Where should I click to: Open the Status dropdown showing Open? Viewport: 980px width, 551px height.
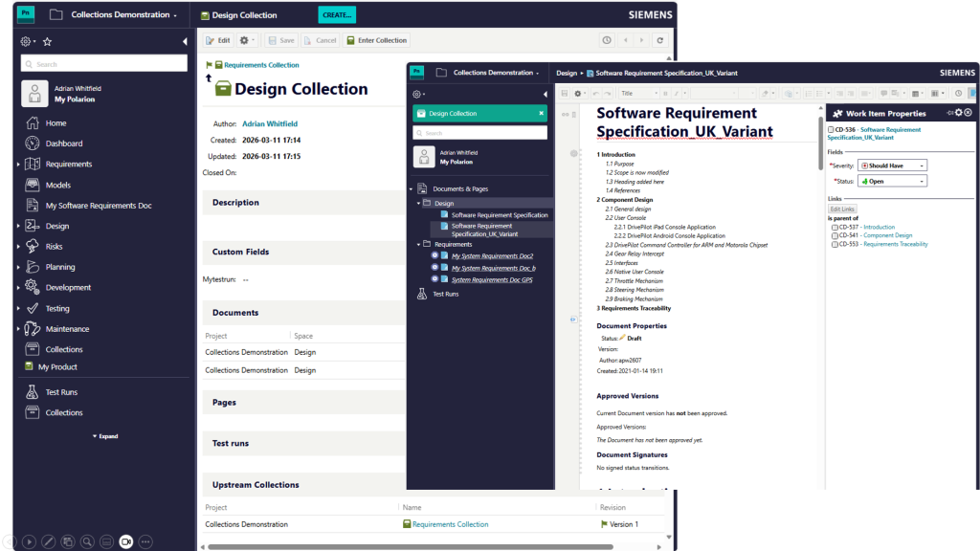[892, 181]
